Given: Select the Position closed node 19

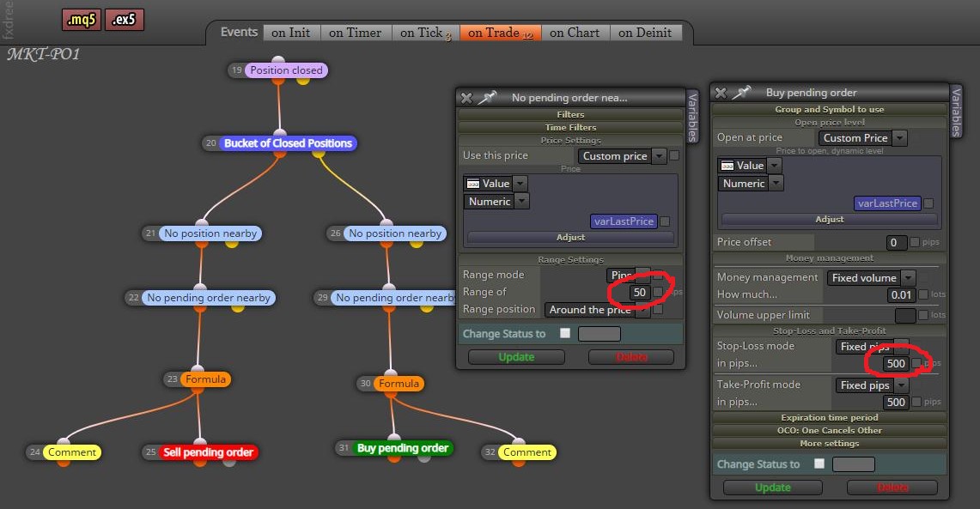Looking at the screenshot, I should 286,70.
